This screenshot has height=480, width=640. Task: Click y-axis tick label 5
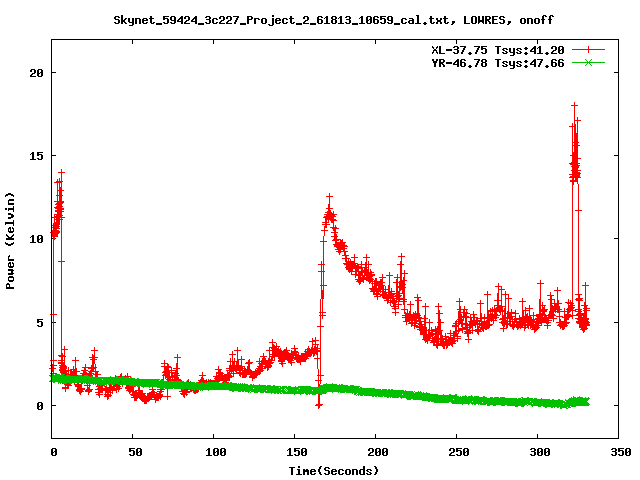[x=40, y=323]
